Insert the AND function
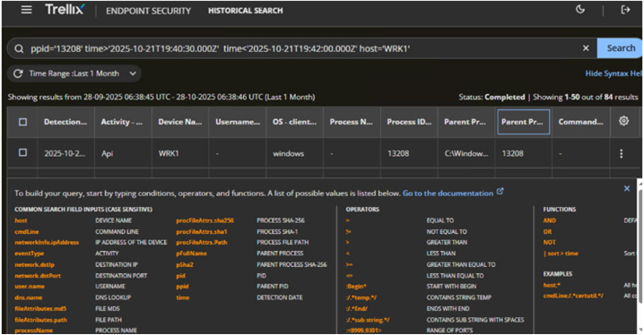The image size is (644, 335). click(550, 220)
